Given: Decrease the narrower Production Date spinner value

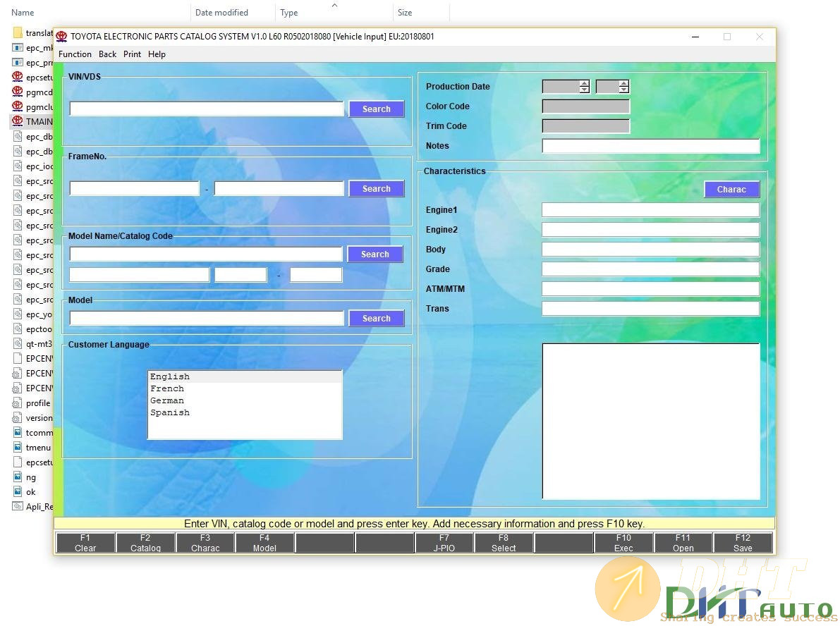Looking at the screenshot, I should [x=623, y=90].
